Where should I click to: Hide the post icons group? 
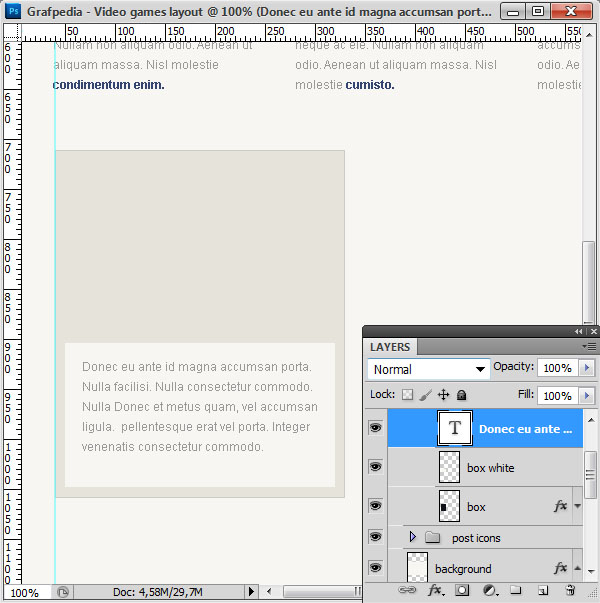click(x=375, y=536)
